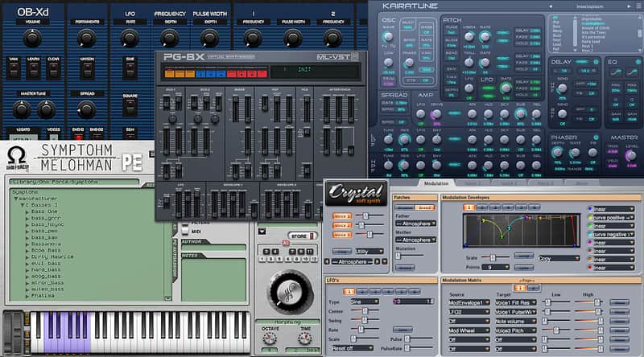
Task: Click the Kairatune OSC Wave knob
Action: point(388,37)
